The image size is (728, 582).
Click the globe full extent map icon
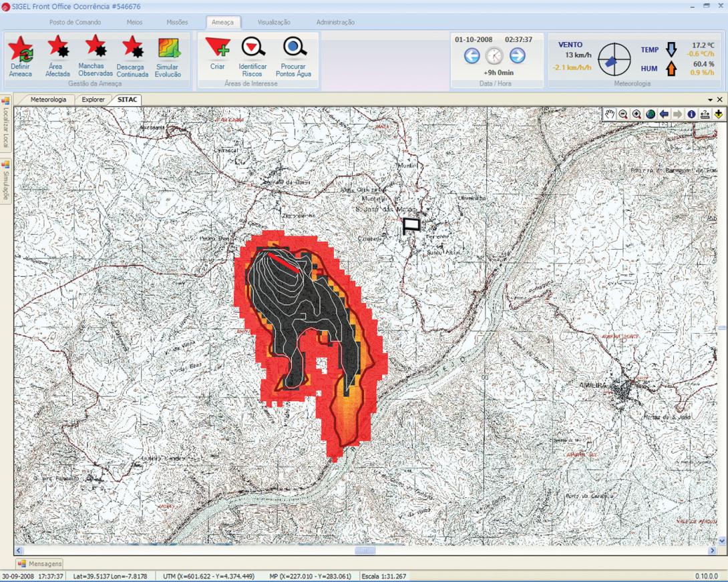[651, 114]
